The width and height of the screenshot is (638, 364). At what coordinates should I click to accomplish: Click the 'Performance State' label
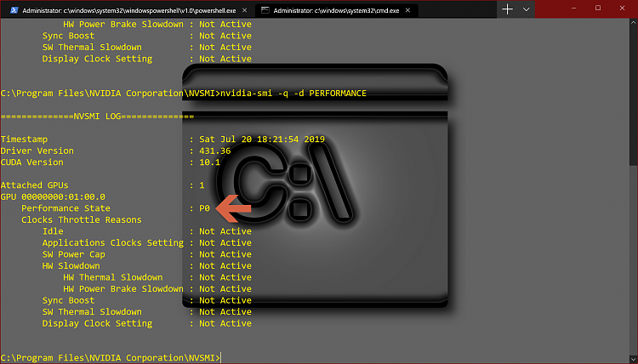pos(66,208)
